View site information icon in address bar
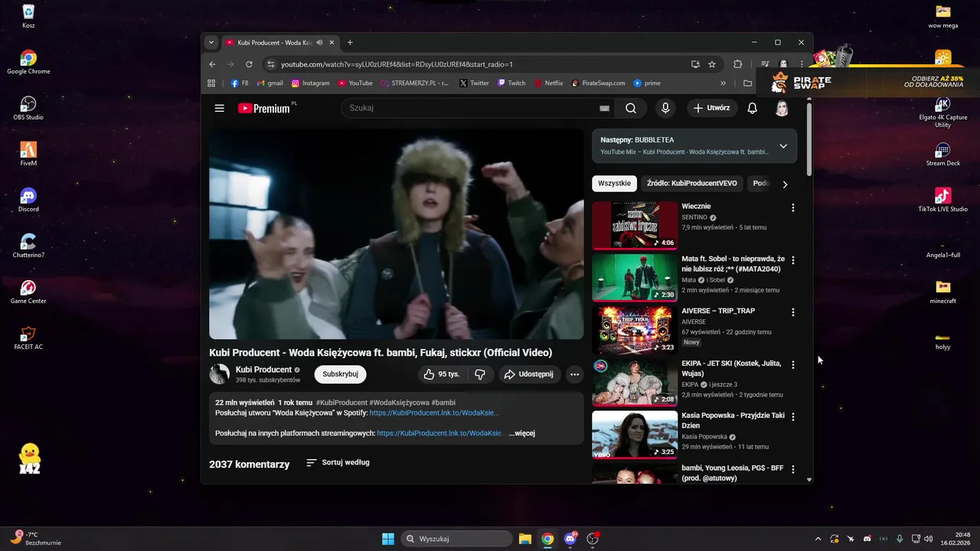The width and height of the screenshot is (980, 551). (x=269, y=64)
